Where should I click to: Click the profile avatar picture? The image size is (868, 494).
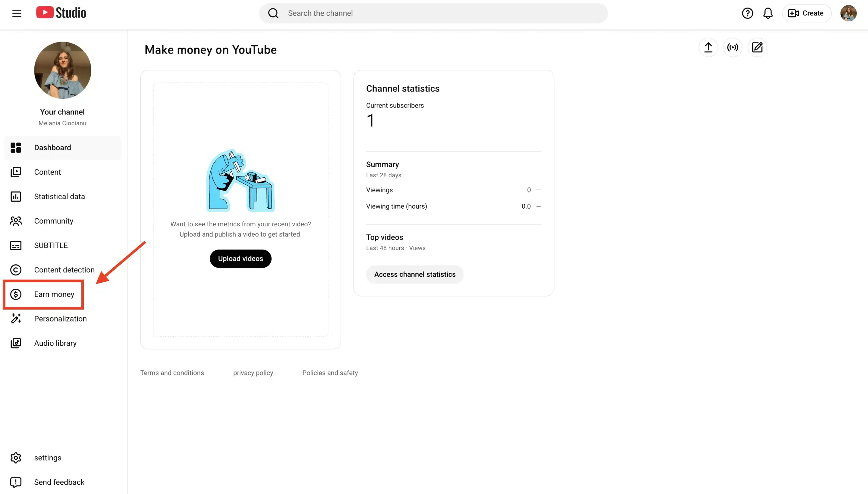point(848,13)
